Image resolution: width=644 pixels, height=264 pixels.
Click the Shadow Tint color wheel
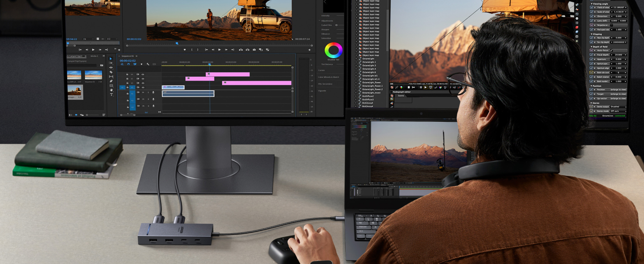pos(333,51)
